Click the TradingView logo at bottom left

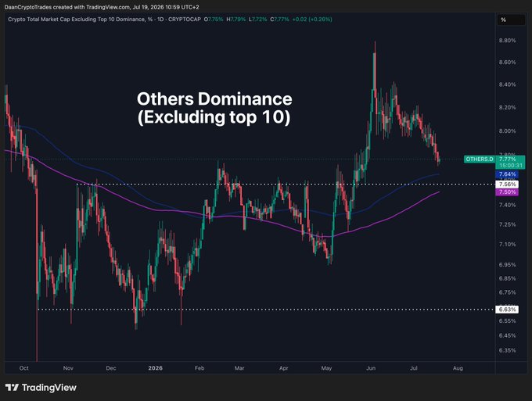pos(41,387)
